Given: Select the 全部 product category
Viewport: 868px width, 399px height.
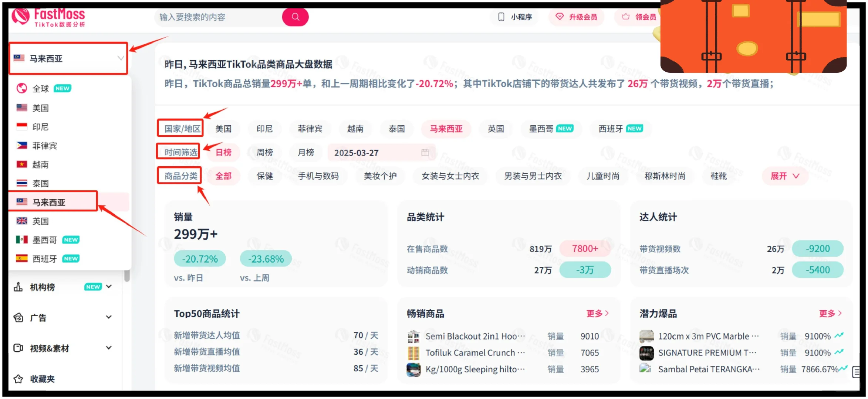Looking at the screenshot, I should (x=223, y=176).
